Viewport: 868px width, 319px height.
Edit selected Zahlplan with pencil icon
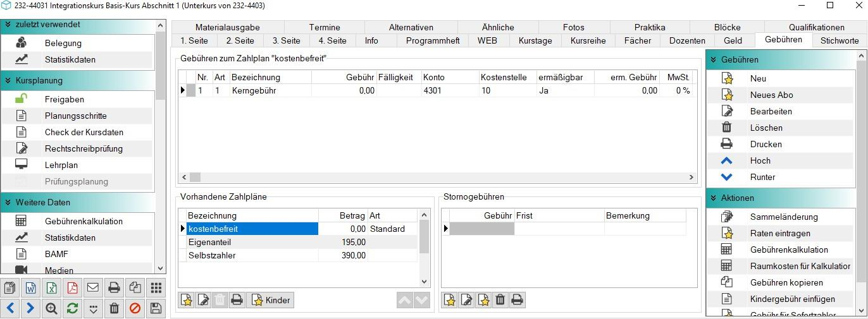click(x=203, y=300)
